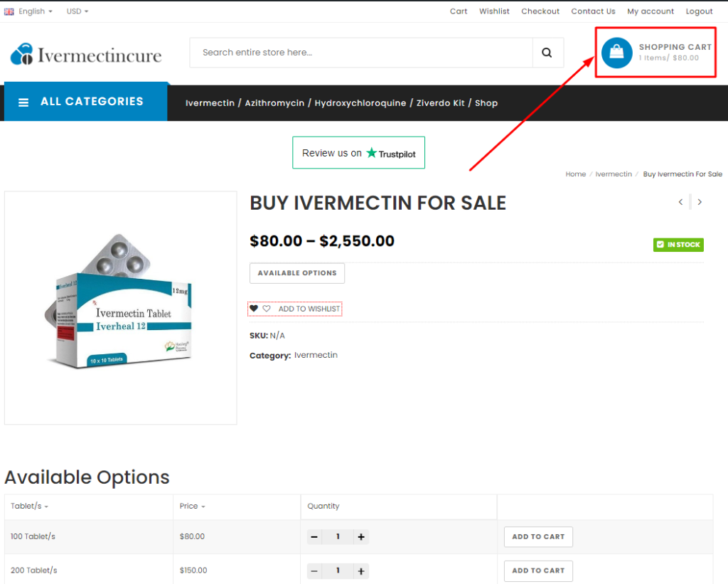728x584 pixels.
Task: Open the Shop nav menu item
Action: point(486,102)
